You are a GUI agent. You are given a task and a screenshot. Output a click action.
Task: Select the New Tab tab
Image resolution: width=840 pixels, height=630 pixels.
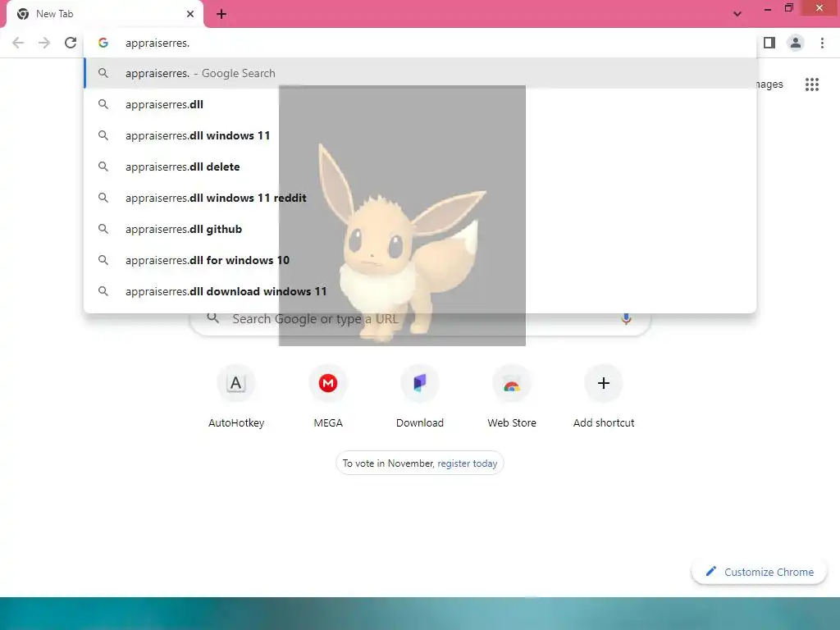[105, 14]
